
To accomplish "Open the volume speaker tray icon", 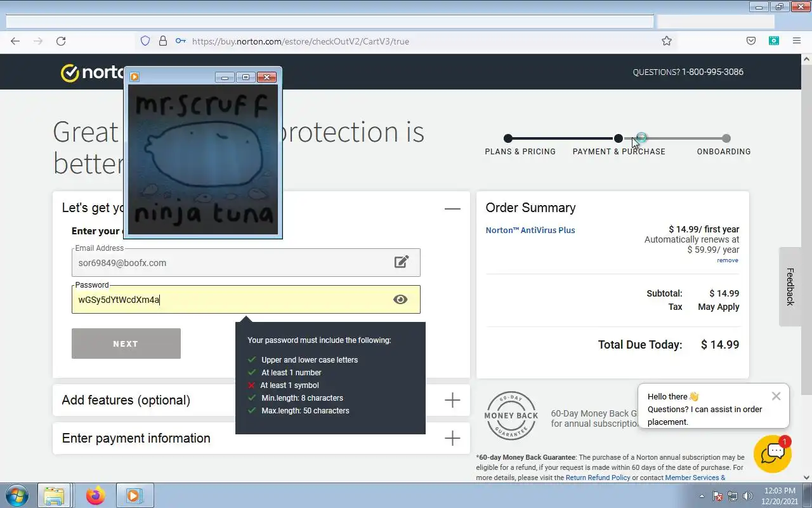I will point(748,496).
